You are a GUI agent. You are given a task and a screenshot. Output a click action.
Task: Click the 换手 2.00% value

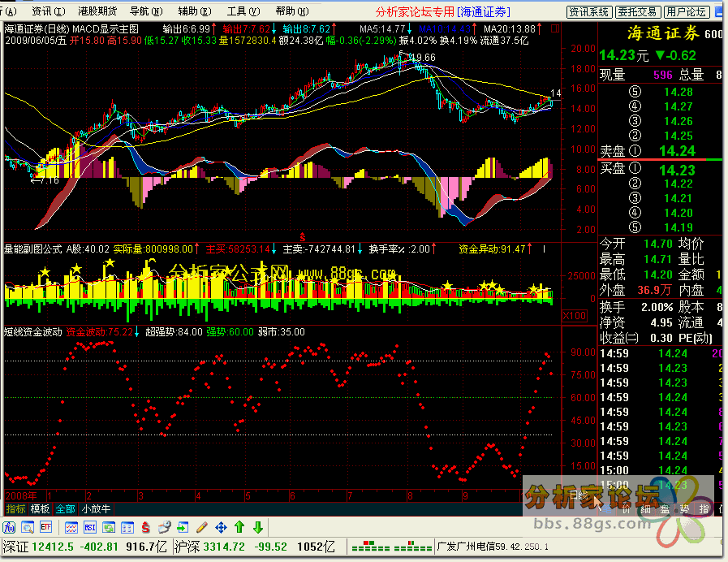pos(657,307)
